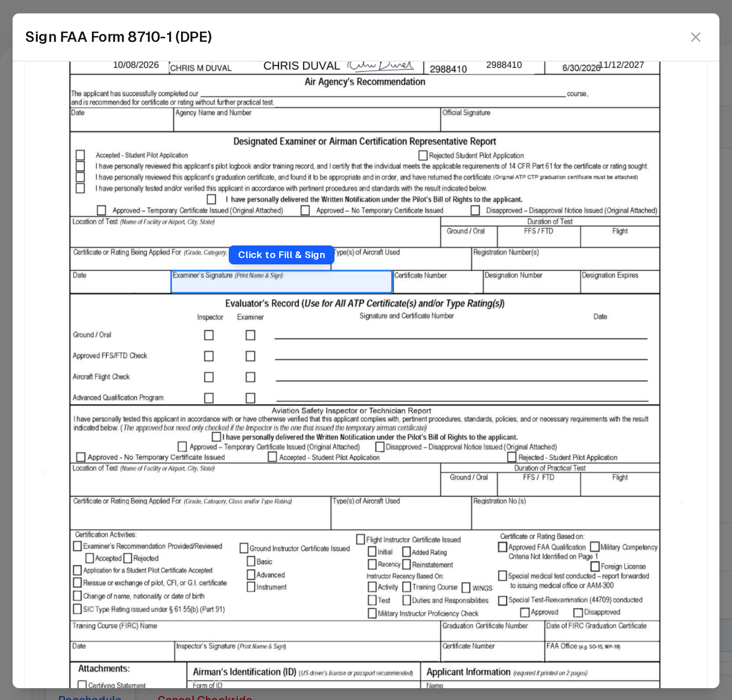Check 'Foreign License' box
This screenshot has height=700, width=732.
(596, 566)
